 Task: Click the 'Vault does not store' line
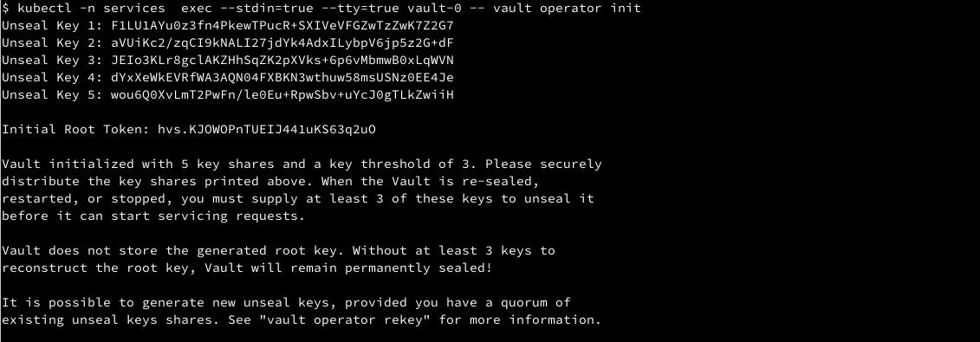[x=278, y=251]
